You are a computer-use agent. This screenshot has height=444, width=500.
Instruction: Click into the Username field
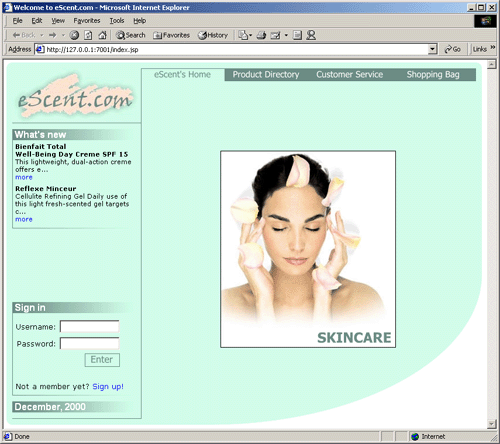(x=89, y=326)
